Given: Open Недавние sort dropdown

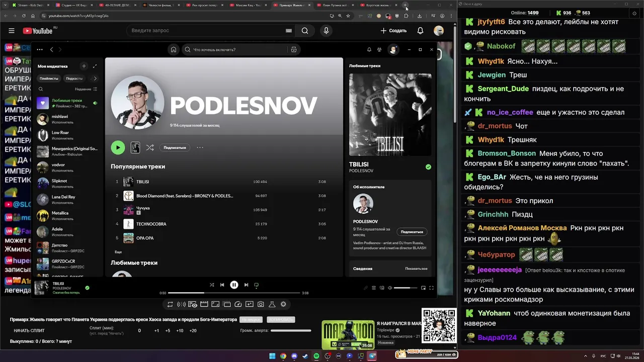Looking at the screenshot, I should click(86, 89).
